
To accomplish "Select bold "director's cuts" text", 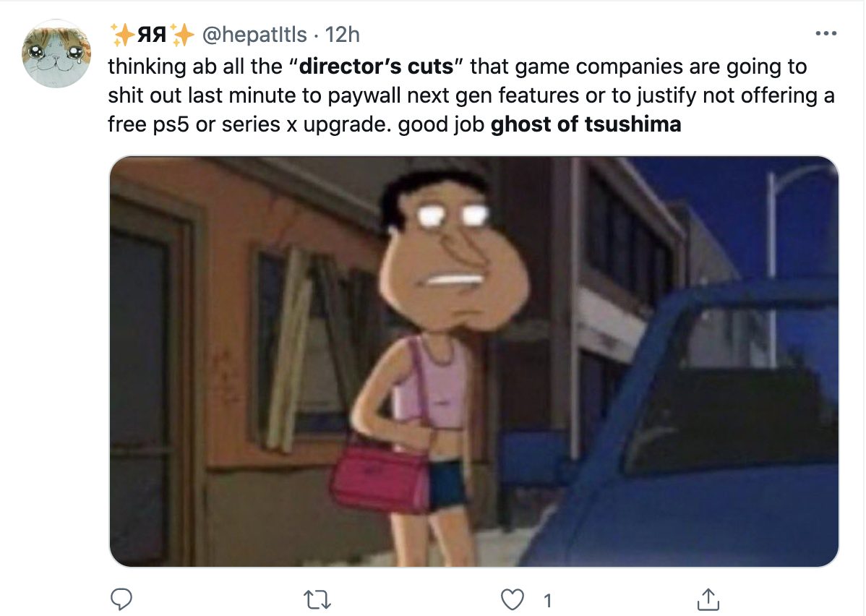I will [x=376, y=67].
